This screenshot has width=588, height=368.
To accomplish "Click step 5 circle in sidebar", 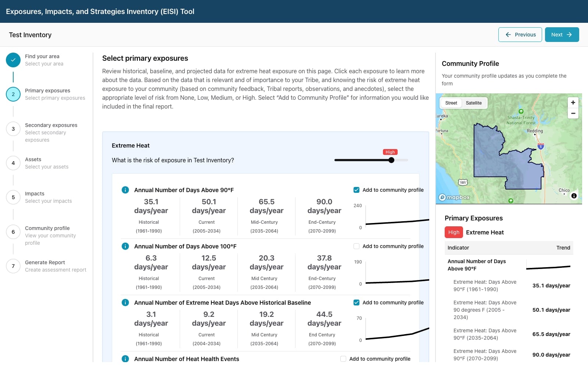I will 13,197.
